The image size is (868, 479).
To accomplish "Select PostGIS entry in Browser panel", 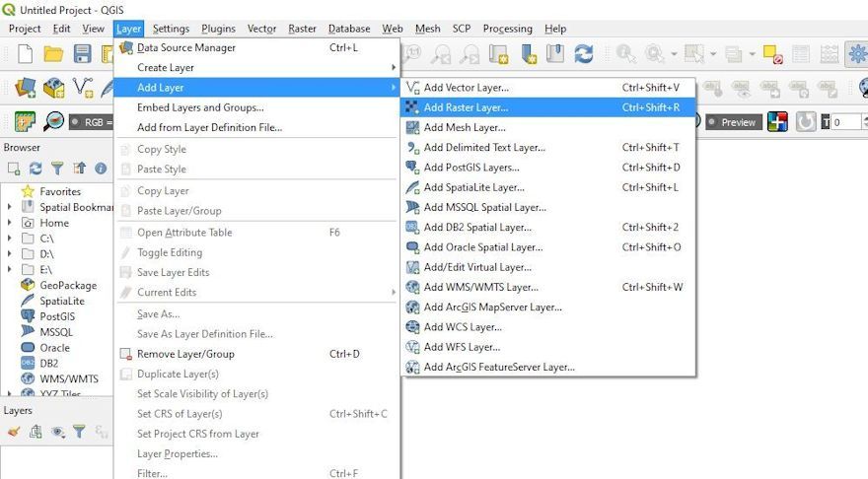I will click(57, 316).
